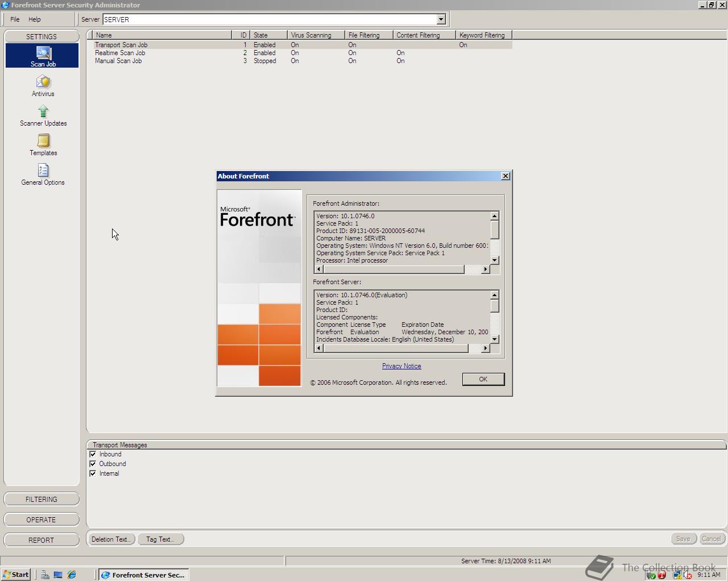Uncheck the Internal transport messages checkbox
This screenshot has height=582, width=728.
pyautogui.click(x=93, y=473)
